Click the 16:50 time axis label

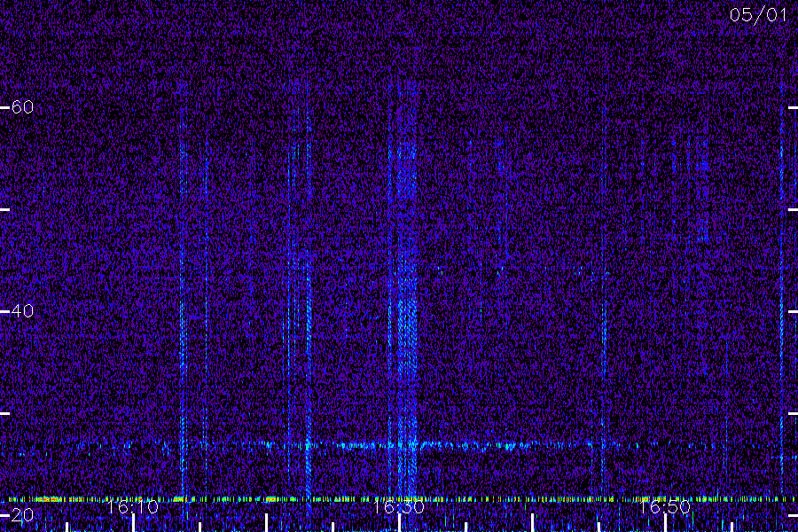coord(665,506)
